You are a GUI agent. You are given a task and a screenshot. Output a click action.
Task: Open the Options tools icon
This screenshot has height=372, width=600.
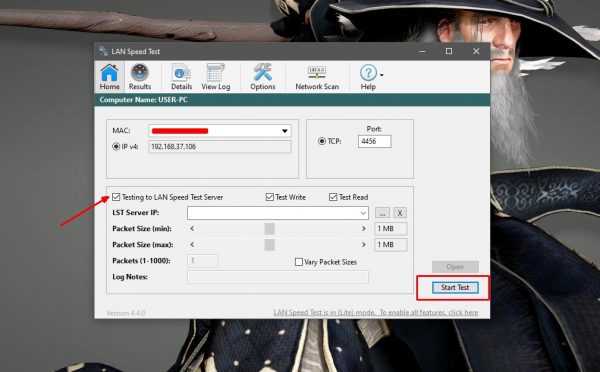pyautogui.click(x=262, y=73)
